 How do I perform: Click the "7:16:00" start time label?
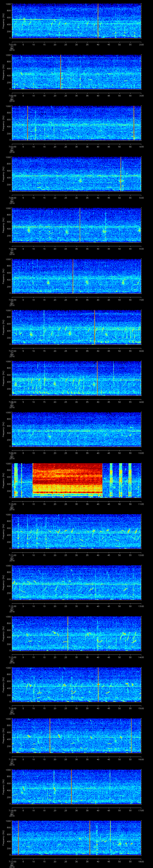coord(12,810)
